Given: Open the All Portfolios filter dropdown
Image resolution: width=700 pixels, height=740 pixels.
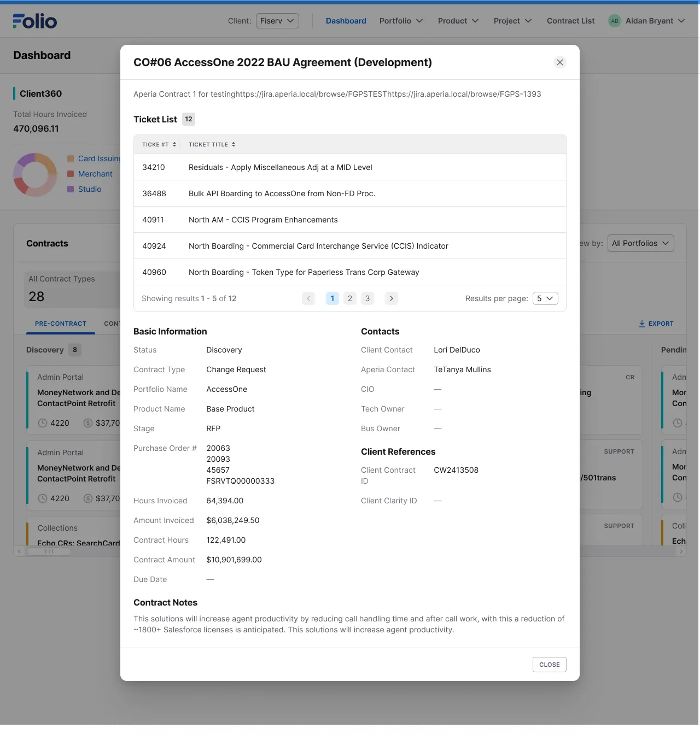Looking at the screenshot, I should tap(640, 243).
